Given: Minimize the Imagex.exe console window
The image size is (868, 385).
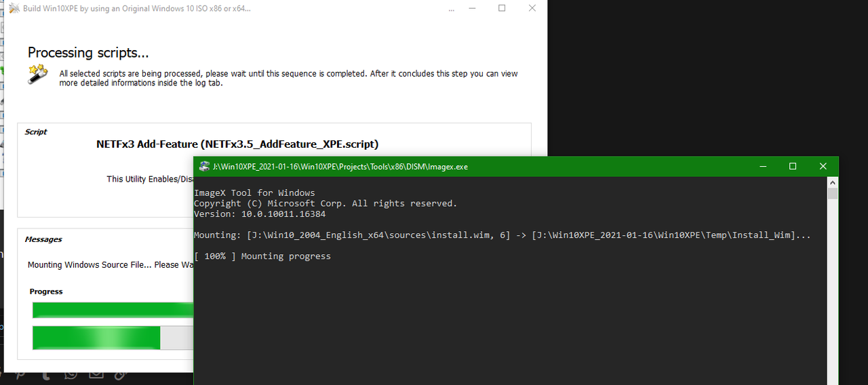Looking at the screenshot, I should click(763, 167).
